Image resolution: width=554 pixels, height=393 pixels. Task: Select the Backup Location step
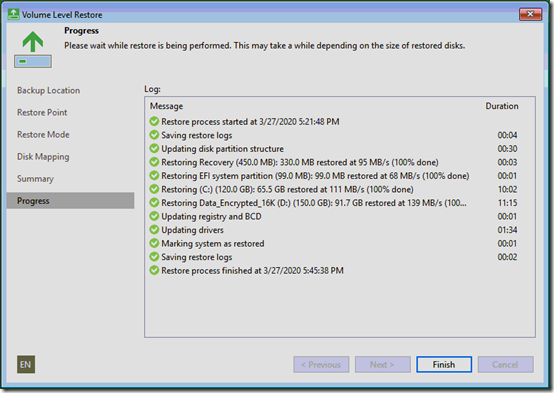tap(48, 90)
